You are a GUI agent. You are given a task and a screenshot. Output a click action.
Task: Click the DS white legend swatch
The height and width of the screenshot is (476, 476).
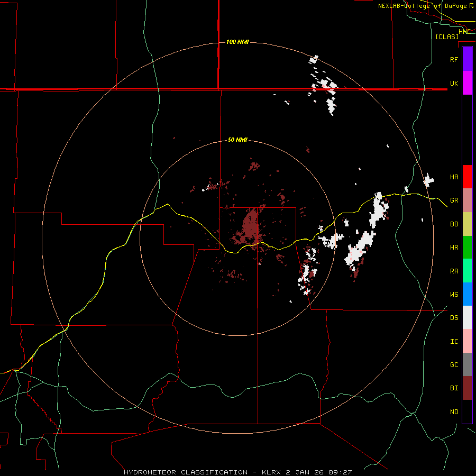[467, 317]
